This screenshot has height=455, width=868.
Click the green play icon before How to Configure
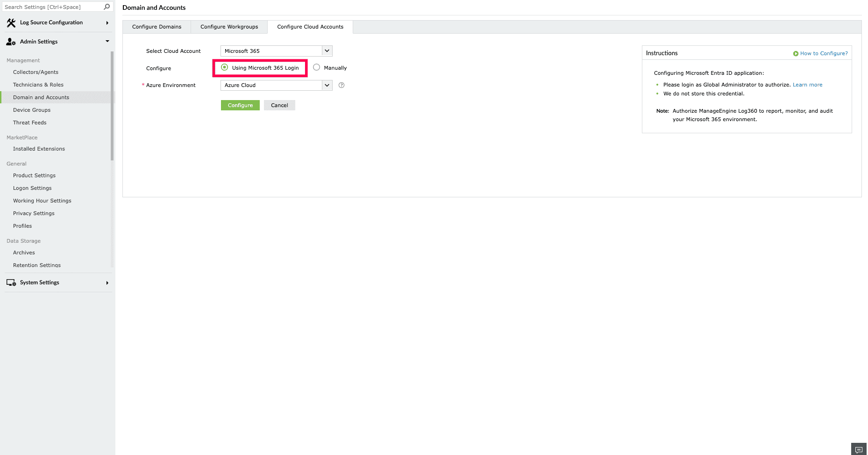point(795,53)
